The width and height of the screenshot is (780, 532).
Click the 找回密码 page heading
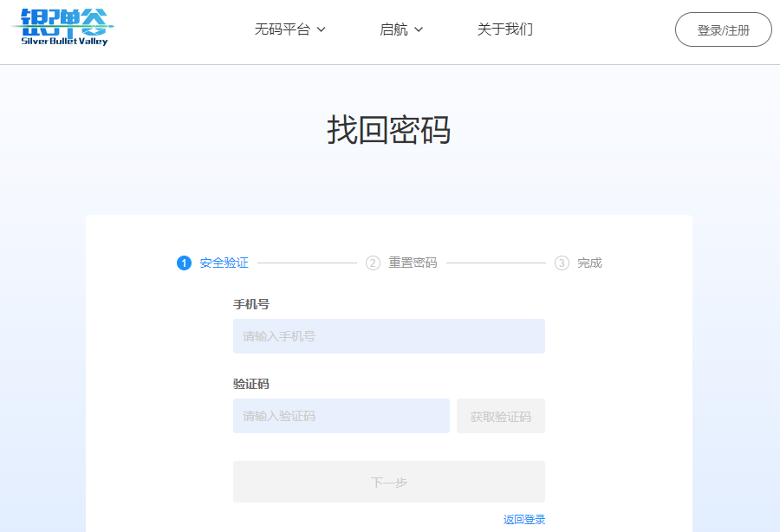click(x=388, y=130)
